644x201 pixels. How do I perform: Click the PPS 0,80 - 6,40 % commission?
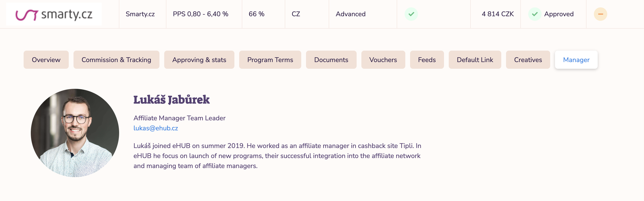(201, 14)
